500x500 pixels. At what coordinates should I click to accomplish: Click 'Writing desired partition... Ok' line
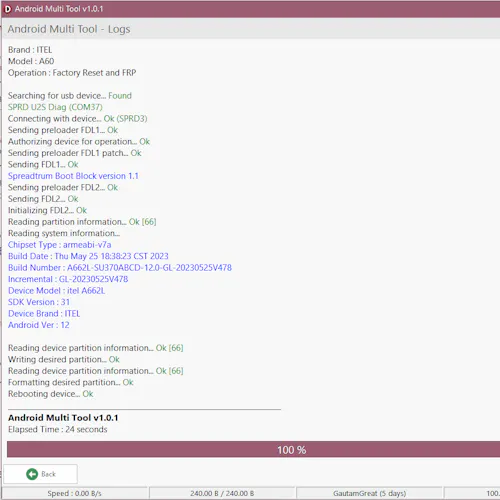64,359
